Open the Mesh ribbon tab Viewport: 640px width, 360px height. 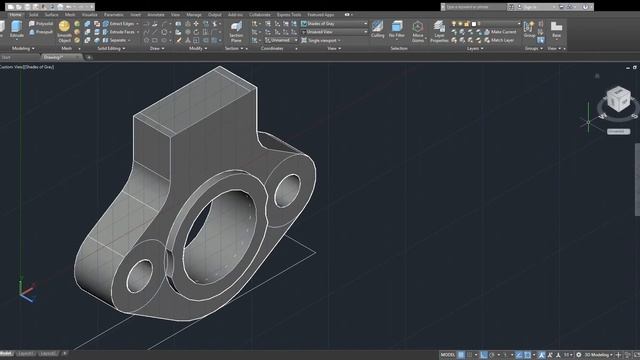(x=70, y=15)
